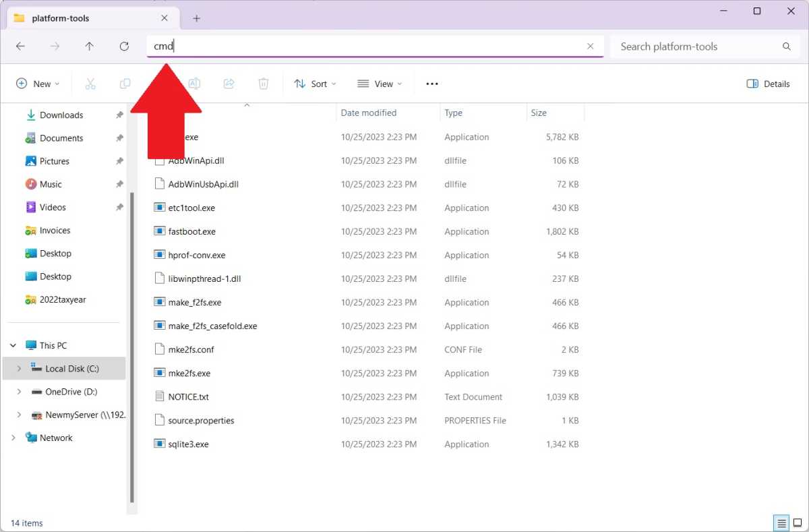Image resolution: width=809 pixels, height=532 pixels.
Task: Click the Rename toolbar icon
Action: click(x=194, y=84)
